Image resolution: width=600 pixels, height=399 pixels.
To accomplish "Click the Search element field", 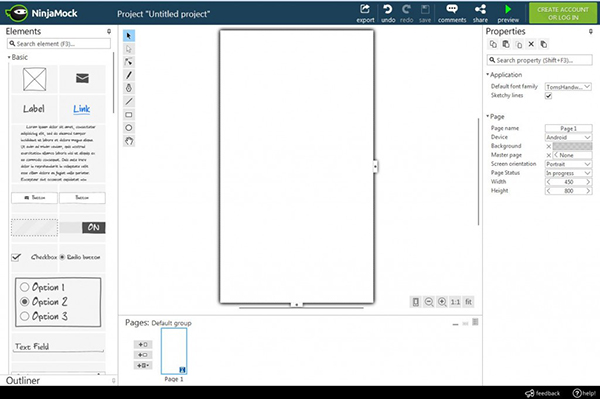I will click(x=59, y=44).
